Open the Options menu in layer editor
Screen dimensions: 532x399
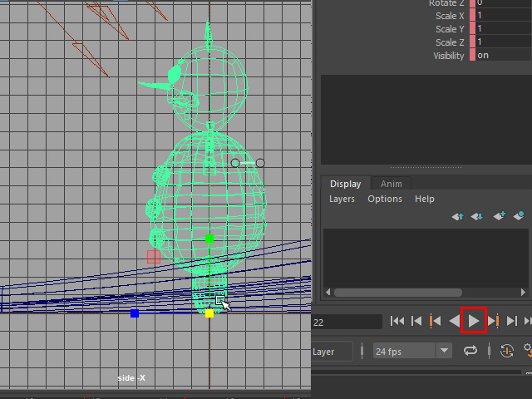pos(385,199)
